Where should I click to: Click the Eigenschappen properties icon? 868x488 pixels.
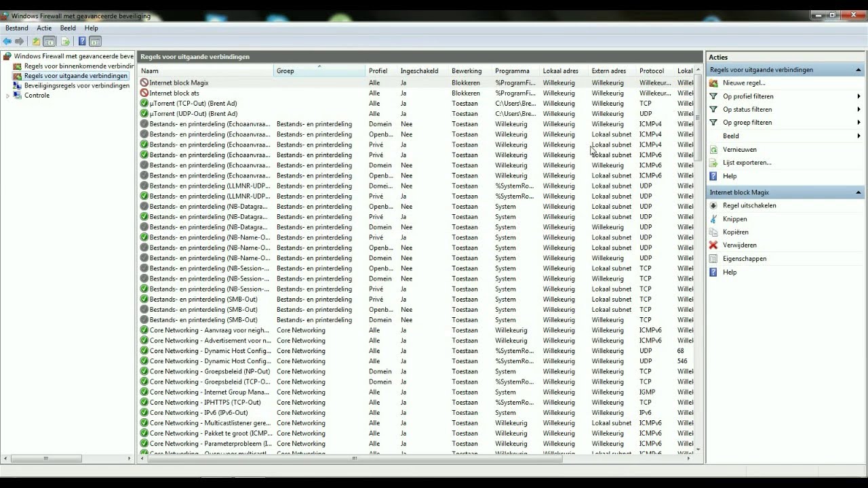713,258
